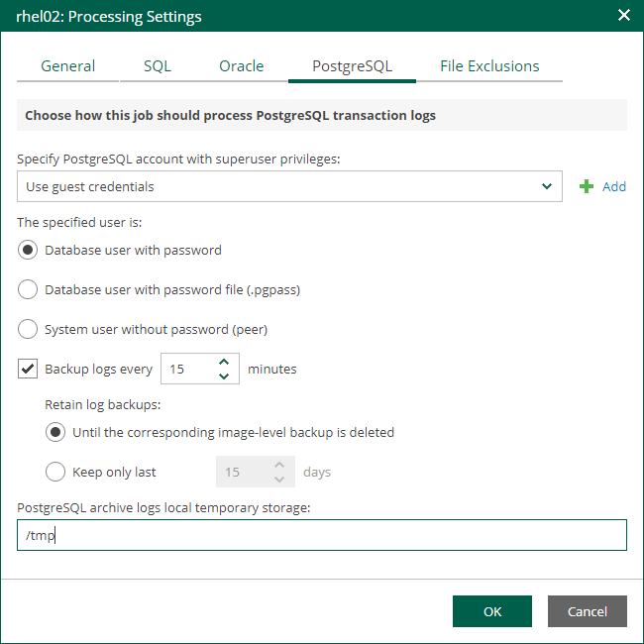Increase the backup logs minutes value
The image size is (644, 644).
tap(224, 363)
